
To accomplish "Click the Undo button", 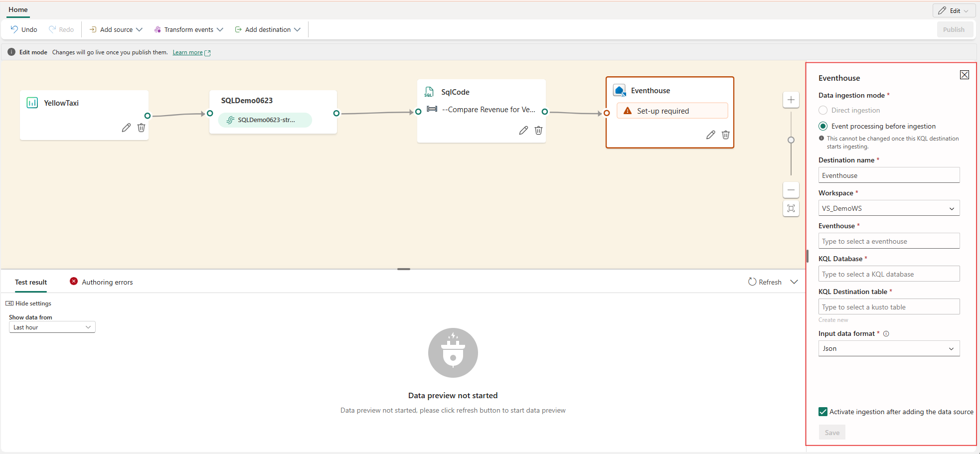I will (x=24, y=29).
